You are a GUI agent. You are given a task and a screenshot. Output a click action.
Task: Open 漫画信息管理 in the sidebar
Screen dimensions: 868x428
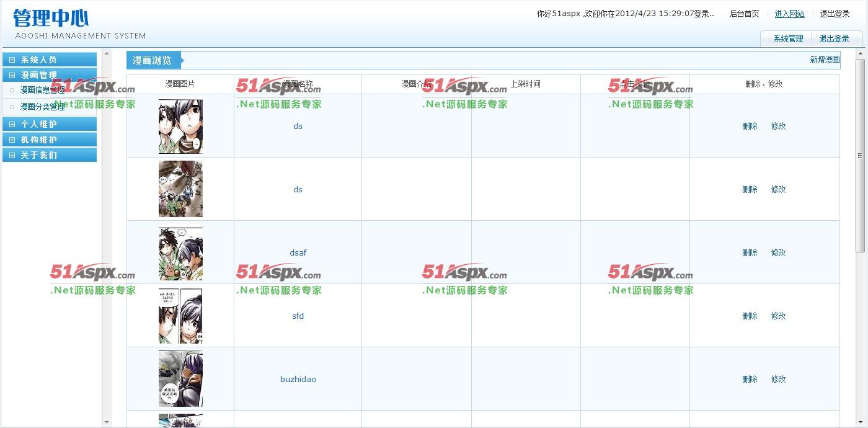[42, 91]
